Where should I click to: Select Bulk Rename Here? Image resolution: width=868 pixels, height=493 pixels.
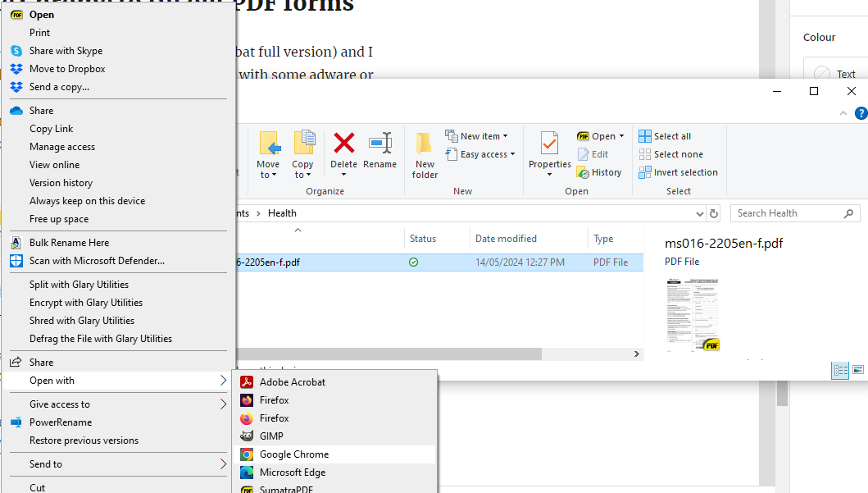pyautogui.click(x=118, y=243)
